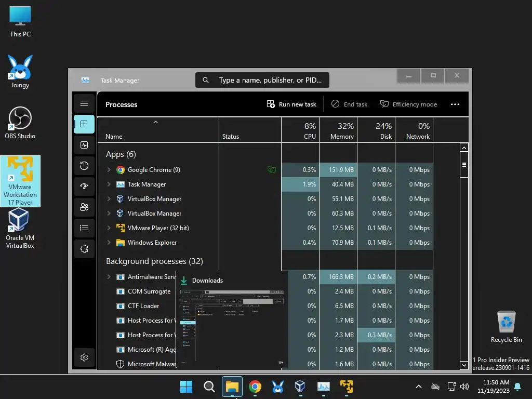Expand the Task Manager process row
Screen dimensions: 532x399
[x=109, y=184]
